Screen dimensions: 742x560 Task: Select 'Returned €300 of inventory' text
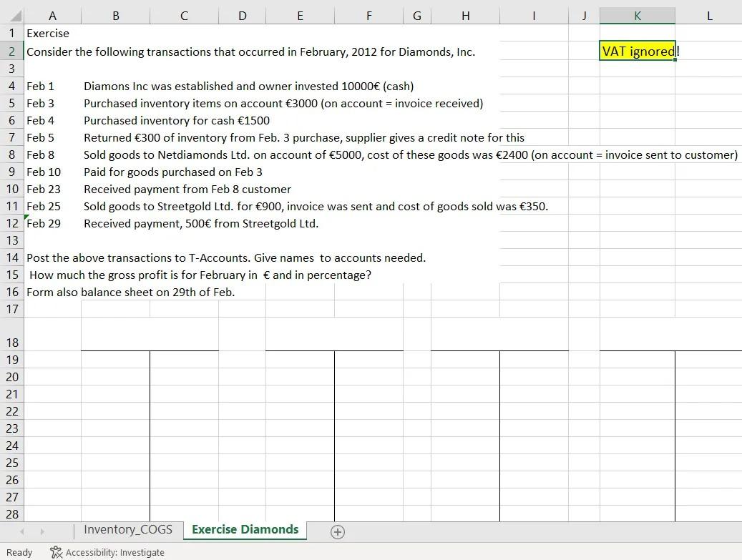coord(304,137)
